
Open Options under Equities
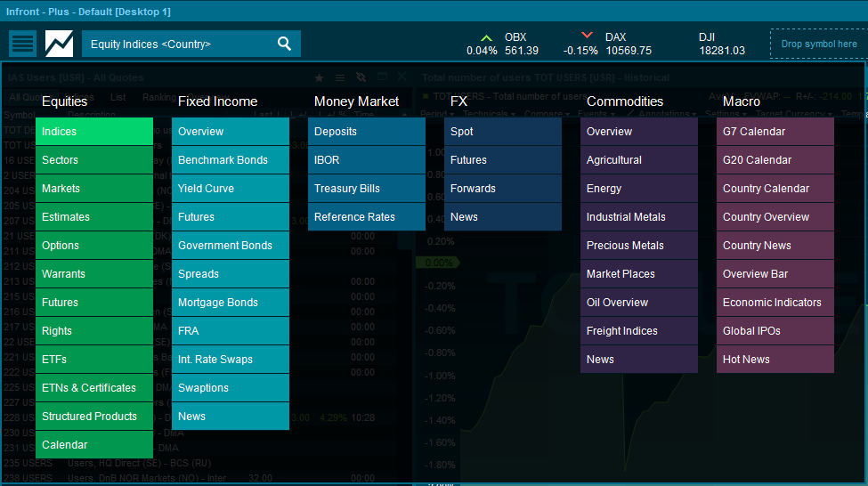coord(94,245)
